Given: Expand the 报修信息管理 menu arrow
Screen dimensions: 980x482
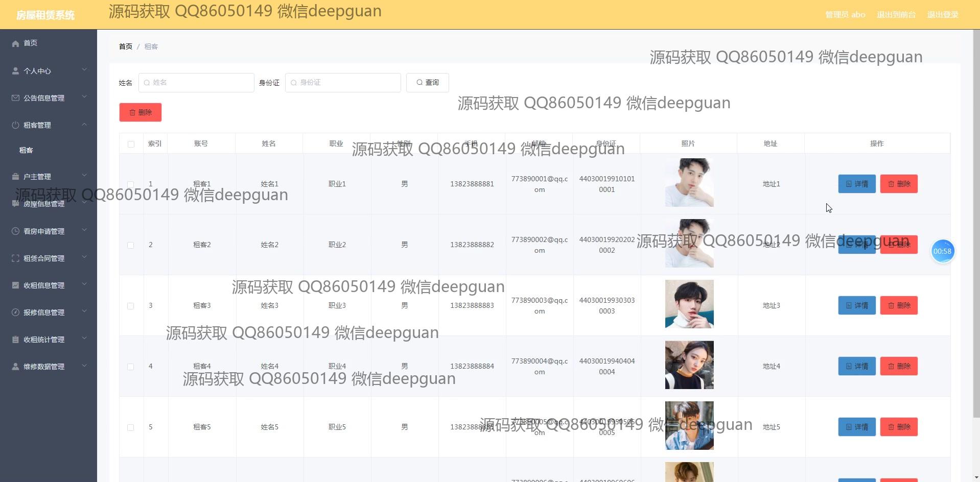Looking at the screenshot, I should [x=84, y=311].
